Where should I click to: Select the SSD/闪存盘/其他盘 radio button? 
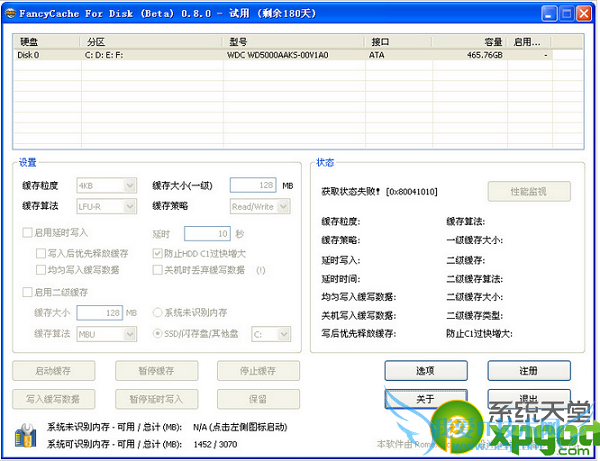(157, 334)
